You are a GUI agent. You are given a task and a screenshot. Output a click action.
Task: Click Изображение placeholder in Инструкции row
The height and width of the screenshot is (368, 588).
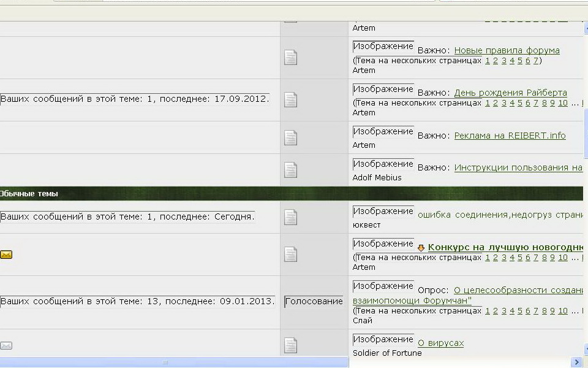(383, 164)
